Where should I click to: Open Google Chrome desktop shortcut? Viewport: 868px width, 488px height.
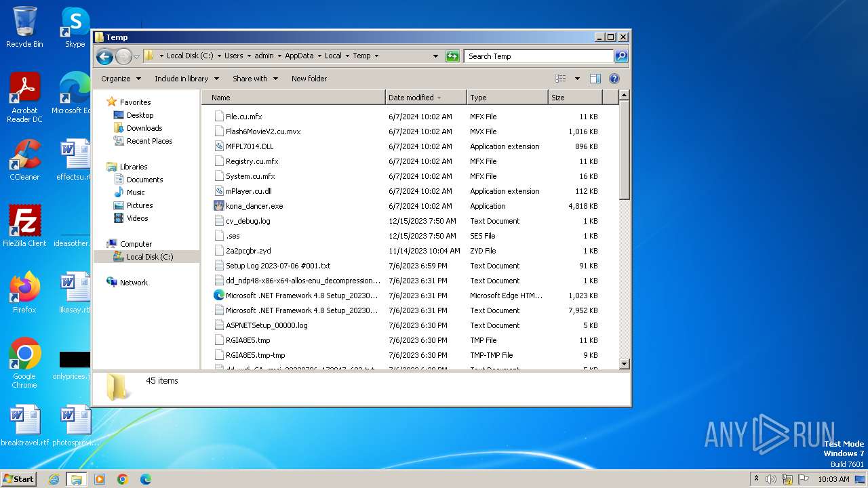tap(24, 363)
